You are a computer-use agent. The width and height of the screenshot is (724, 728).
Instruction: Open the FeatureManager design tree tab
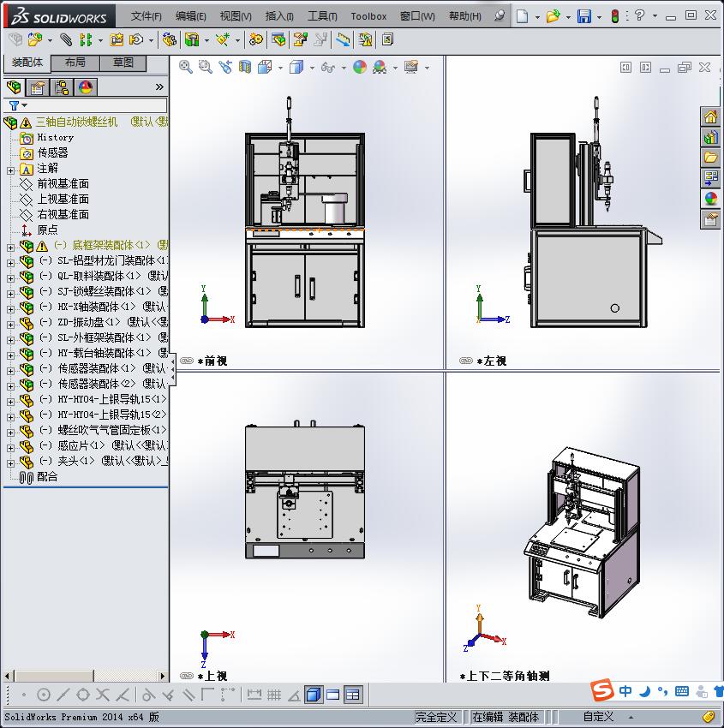coord(14,87)
